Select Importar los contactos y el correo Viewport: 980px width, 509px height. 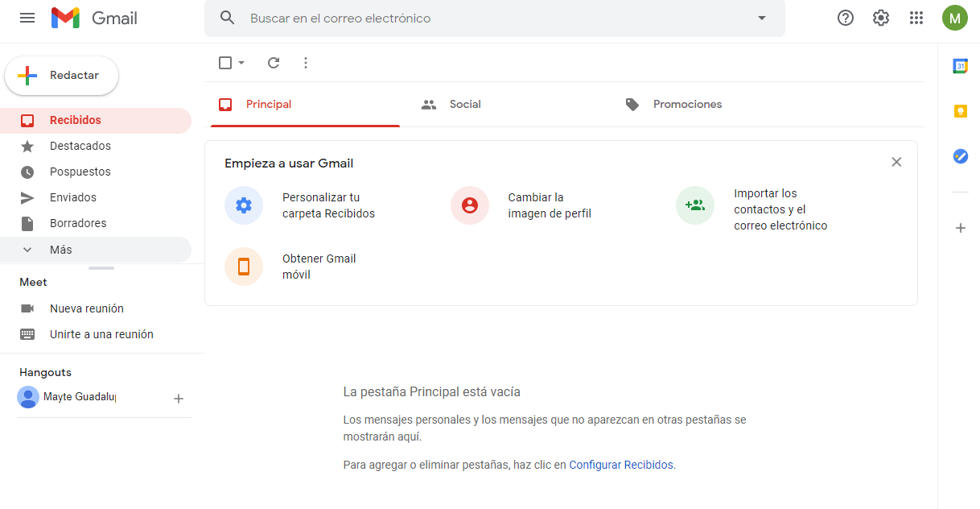tap(780, 209)
